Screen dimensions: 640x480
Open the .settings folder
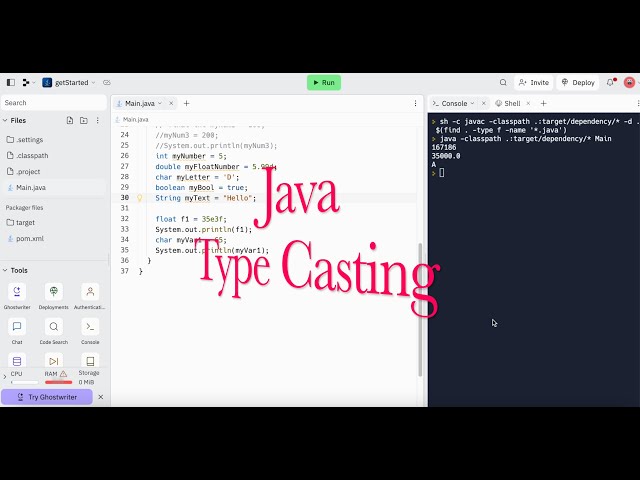(54, 140)
